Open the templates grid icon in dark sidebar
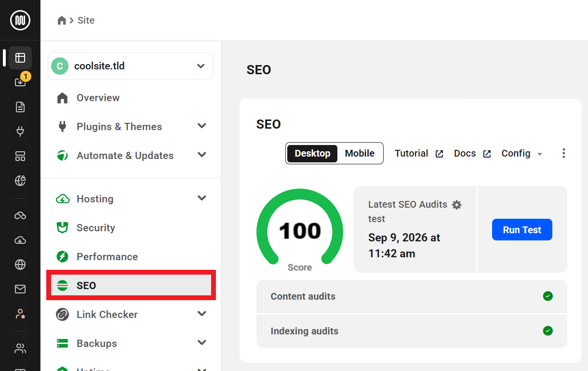 point(20,156)
